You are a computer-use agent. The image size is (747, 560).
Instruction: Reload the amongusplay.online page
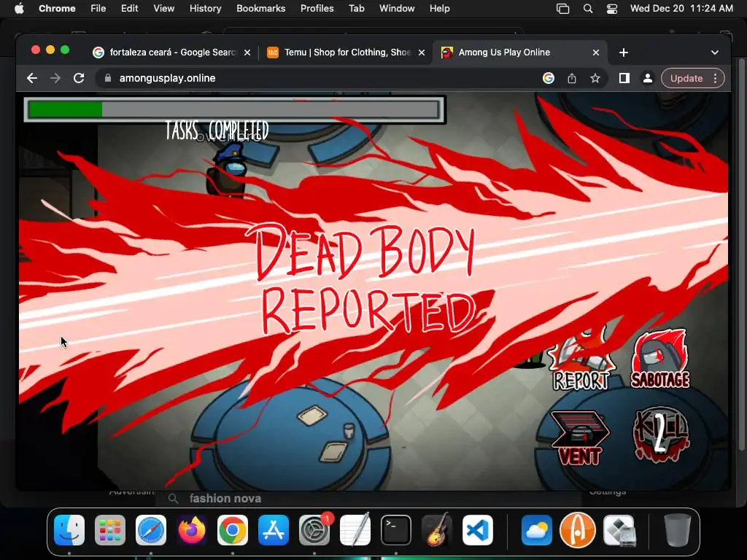79,78
